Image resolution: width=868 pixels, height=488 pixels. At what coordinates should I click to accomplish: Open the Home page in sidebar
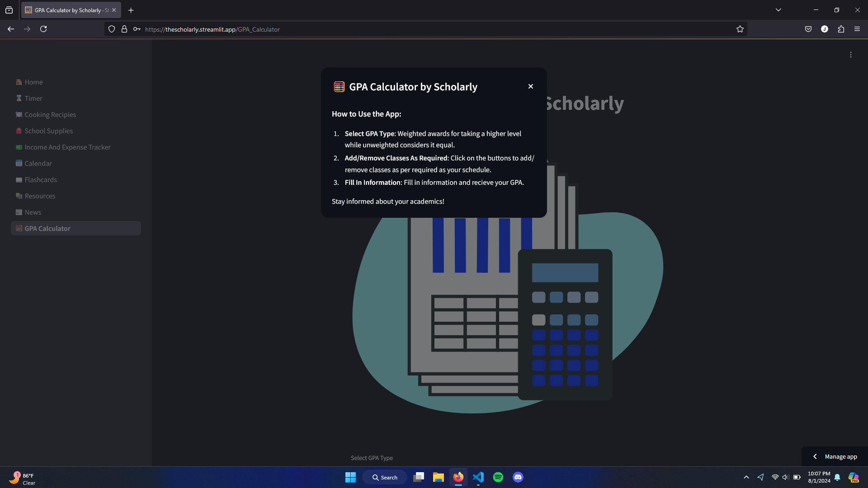33,82
